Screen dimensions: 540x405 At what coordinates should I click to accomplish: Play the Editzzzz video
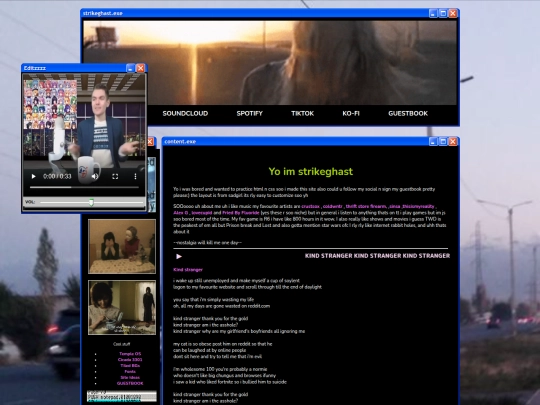click(x=33, y=176)
